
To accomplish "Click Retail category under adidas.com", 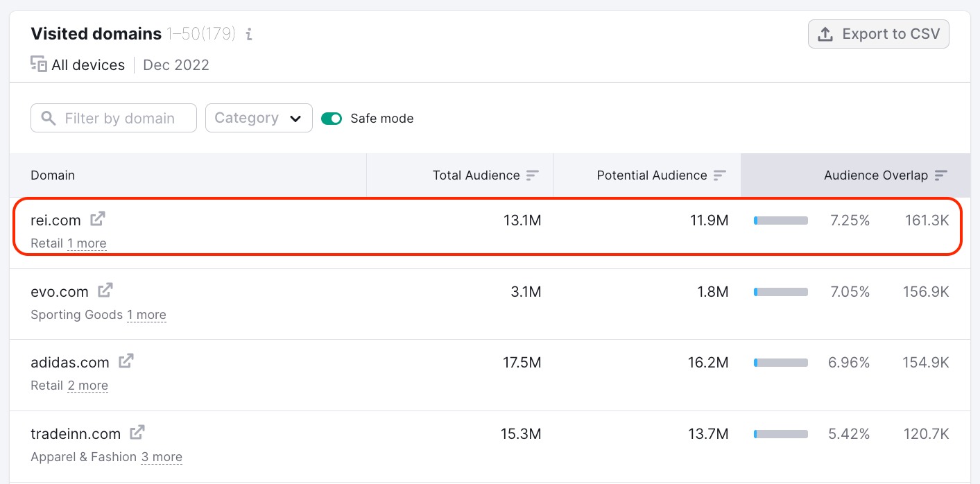I will pyautogui.click(x=47, y=386).
